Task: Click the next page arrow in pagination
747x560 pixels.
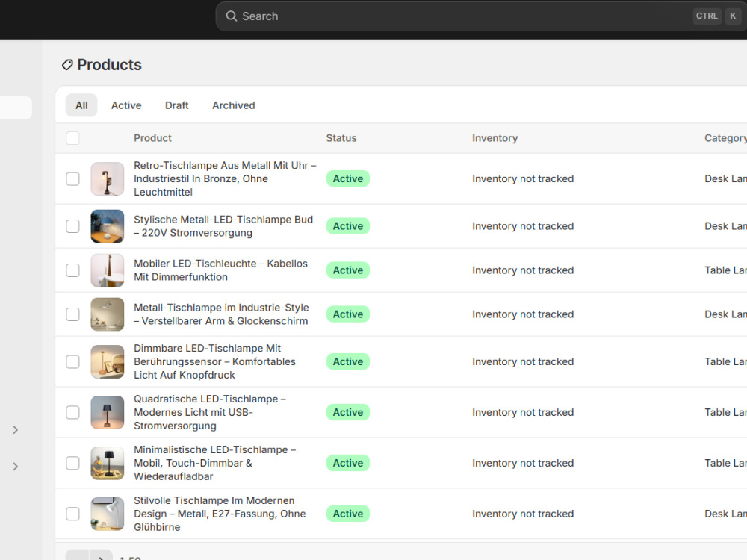Action: [101, 556]
